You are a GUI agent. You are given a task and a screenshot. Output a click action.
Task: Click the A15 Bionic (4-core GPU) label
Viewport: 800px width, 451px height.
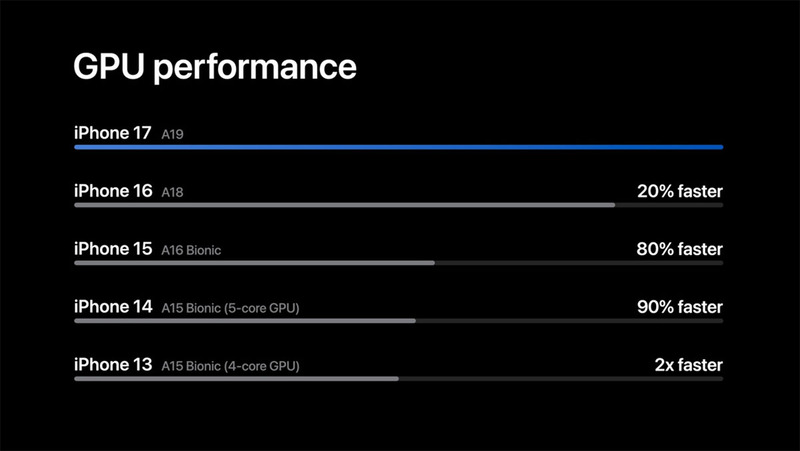(x=230, y=366)
